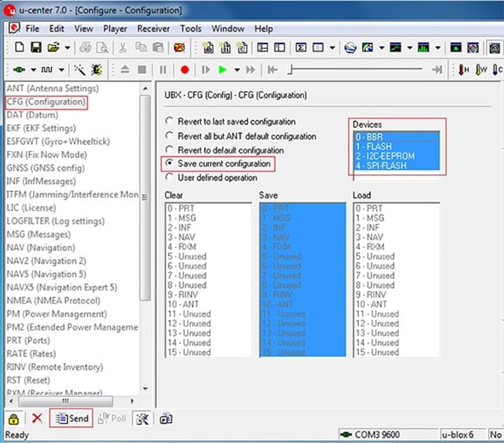The image size is (504, 443).
Task: Click the globe earth view icon
Action: click(350, 48)
